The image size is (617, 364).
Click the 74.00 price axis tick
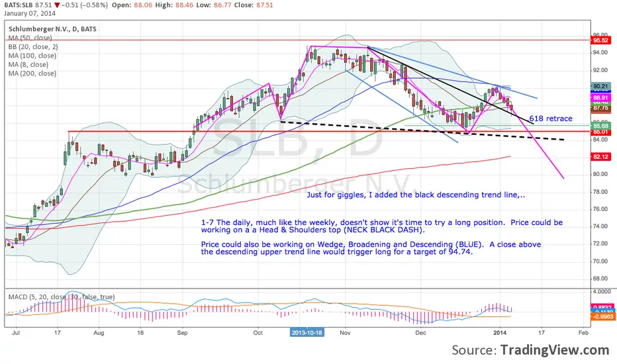tap(600, 226)
